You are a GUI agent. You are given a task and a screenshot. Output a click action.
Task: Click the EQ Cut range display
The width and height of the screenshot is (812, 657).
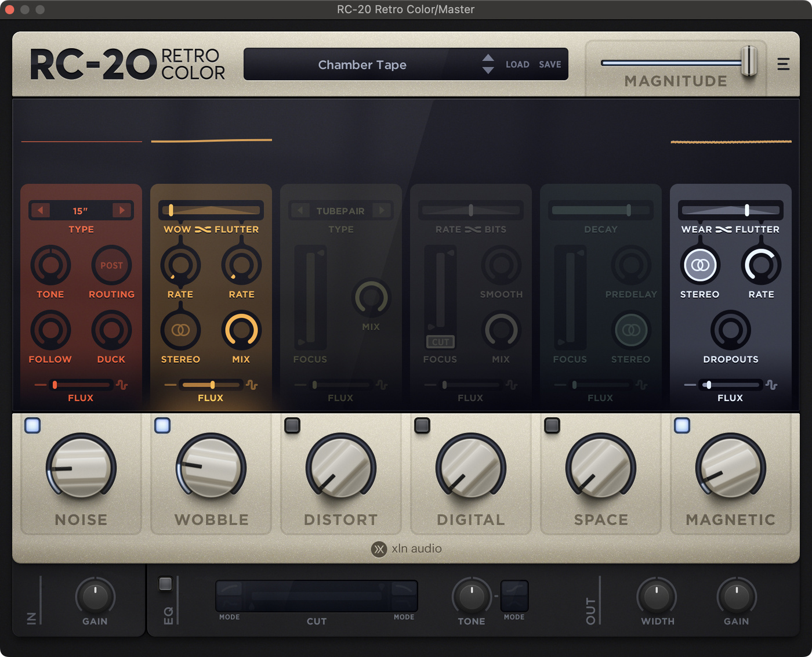pos(317,596)
